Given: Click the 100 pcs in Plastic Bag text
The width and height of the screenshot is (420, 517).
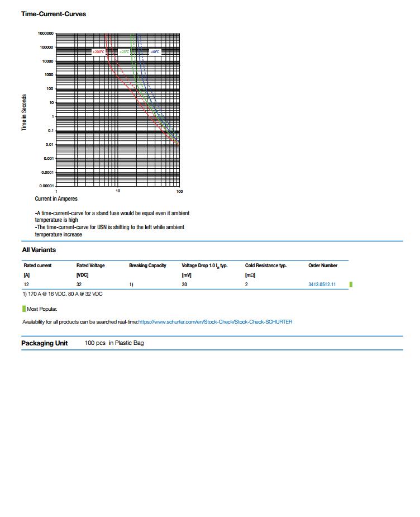Looking at the screenshot, I should coord(114,343).
